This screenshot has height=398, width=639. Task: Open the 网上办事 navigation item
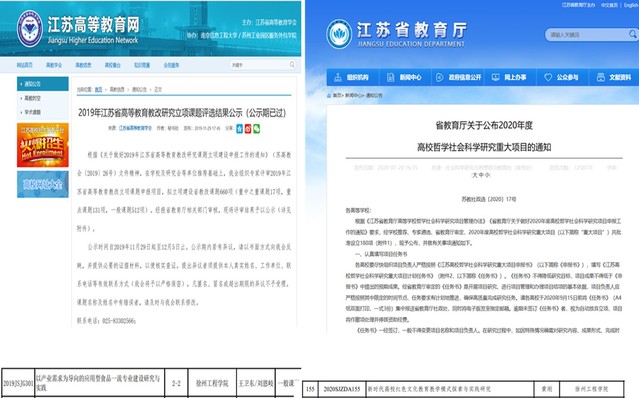click(x=509, y=77)
